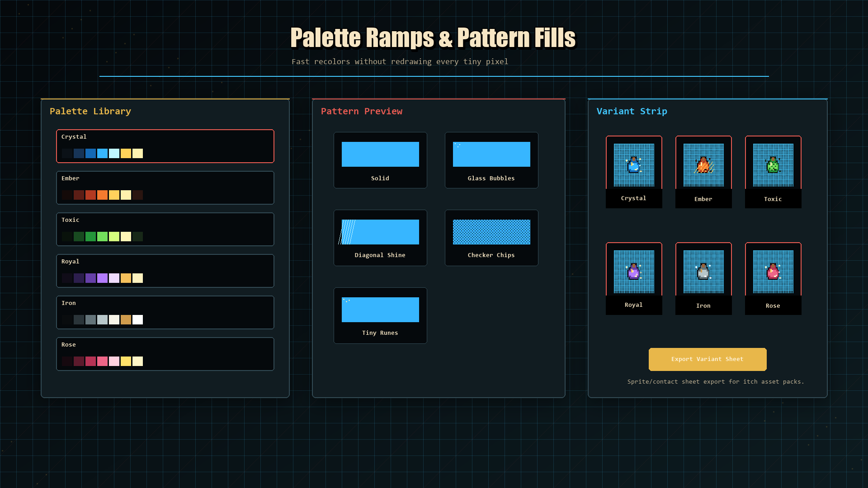Choose the Checker Chips pattern fill
Screen dimensions: 868x488
click(x=491, y=238)
